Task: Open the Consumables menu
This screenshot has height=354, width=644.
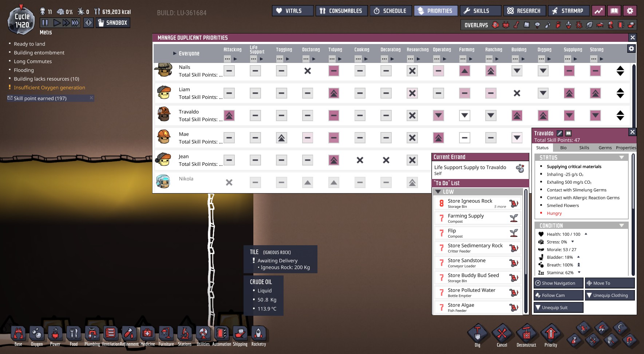Action: (341, 11)
